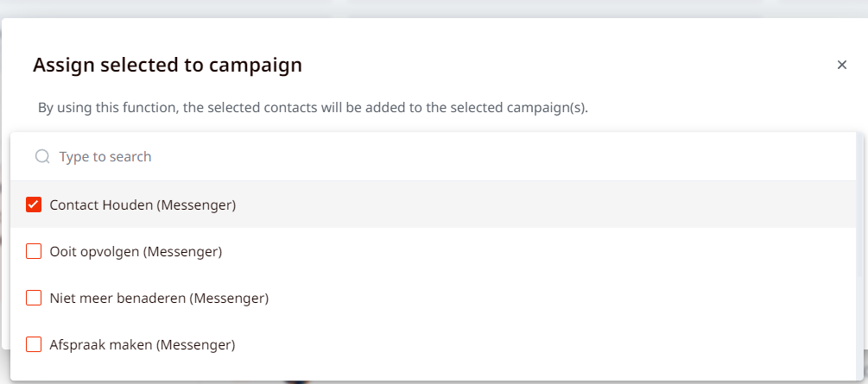The width and height of the screenshot is (868, 384).
Task: Enable the Afspraak maken (Messenger) checkbox
Action: pyautogui.click(x=34, y=344)
